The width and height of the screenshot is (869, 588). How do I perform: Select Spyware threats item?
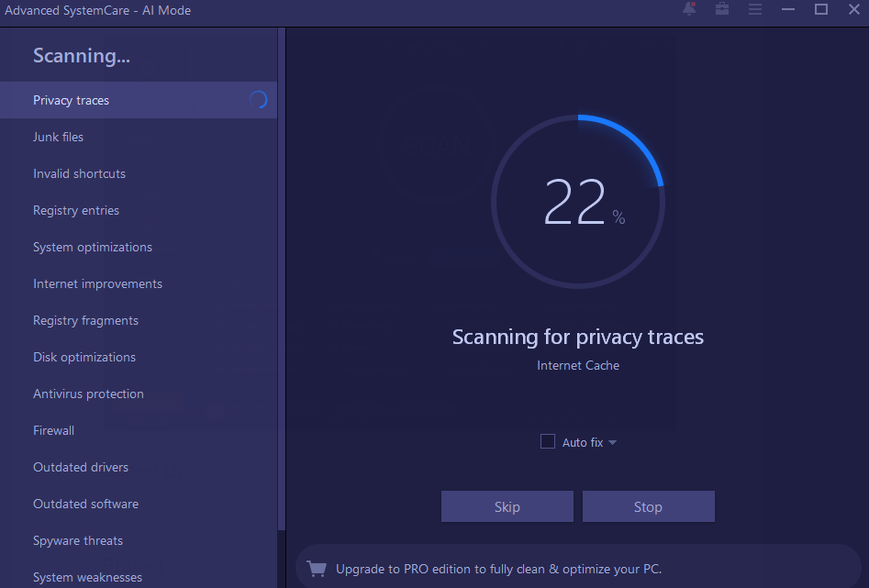pyautogui.click(x=139, y=540)
